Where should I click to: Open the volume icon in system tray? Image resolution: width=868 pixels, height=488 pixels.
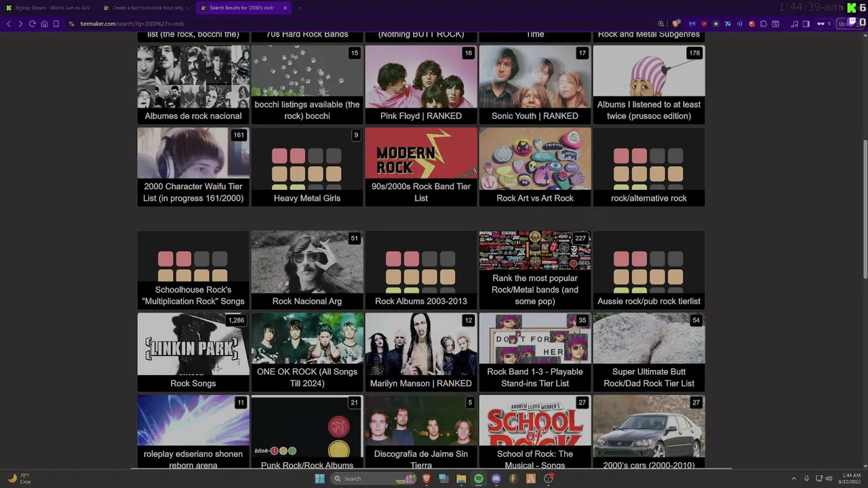click(829, 479)
